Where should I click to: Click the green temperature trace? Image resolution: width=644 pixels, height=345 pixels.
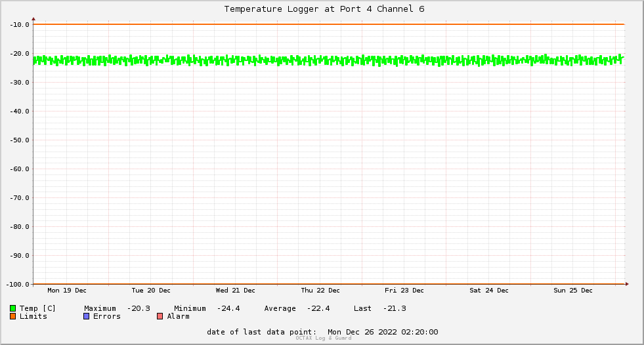329,60
